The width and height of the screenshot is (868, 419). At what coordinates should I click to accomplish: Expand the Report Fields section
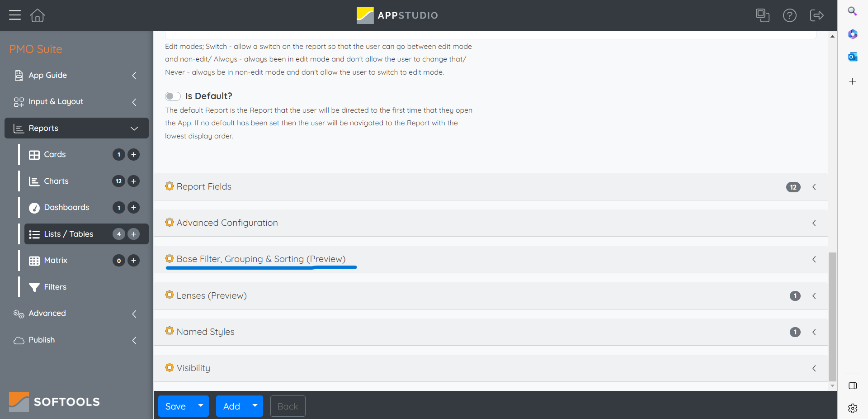[x=490, y=187]
